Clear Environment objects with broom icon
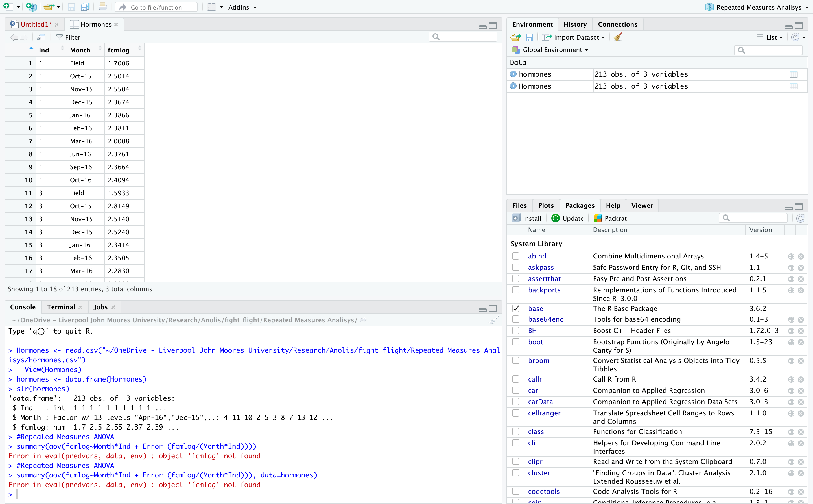813x504 pixels. click(618, 37)
